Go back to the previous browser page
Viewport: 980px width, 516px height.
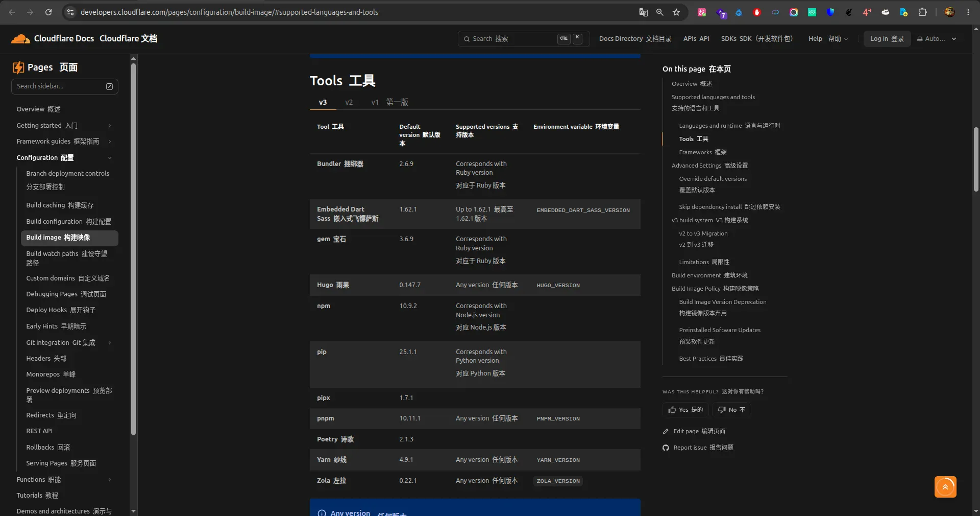(x=12, y=12)
